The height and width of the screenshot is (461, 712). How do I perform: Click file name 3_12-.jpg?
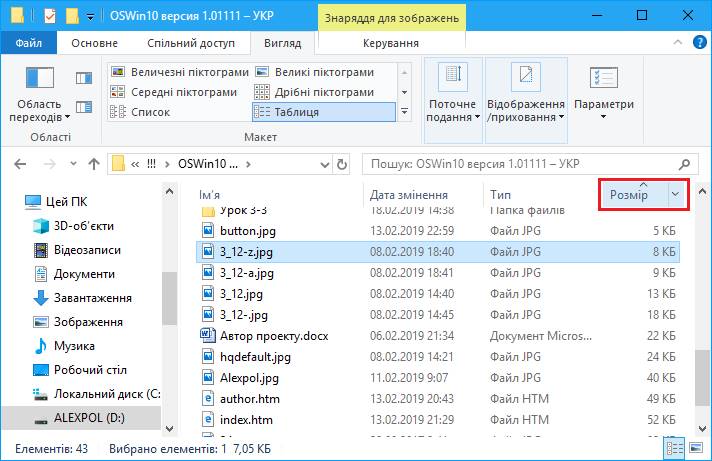click(243, 315)
